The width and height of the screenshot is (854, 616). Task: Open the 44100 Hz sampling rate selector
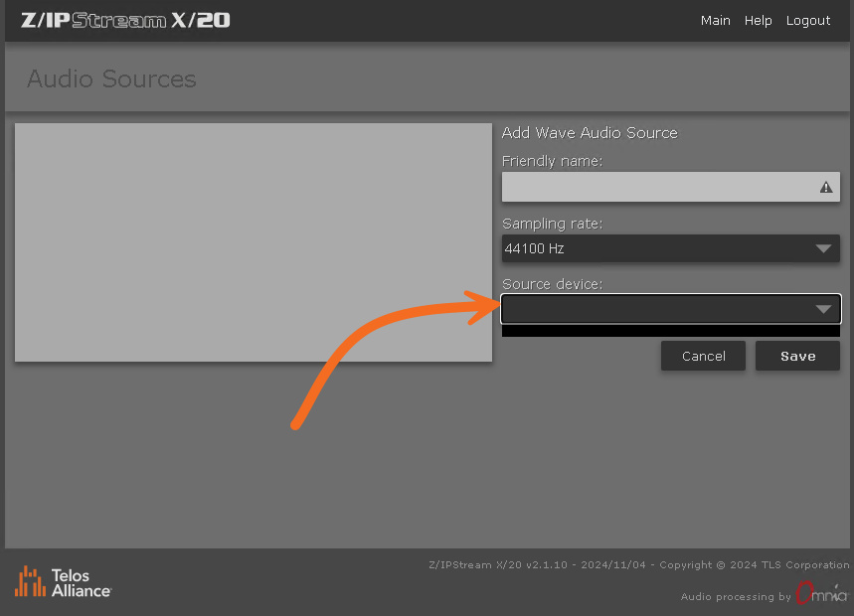coord(670,248)
